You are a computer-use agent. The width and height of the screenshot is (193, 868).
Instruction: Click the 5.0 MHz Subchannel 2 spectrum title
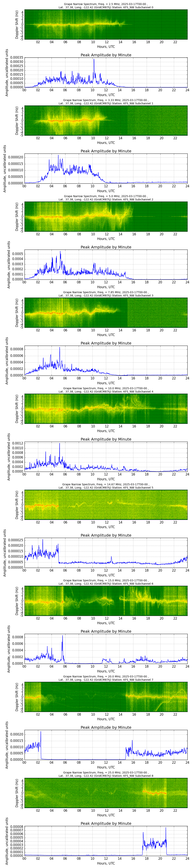pos(106,198)
